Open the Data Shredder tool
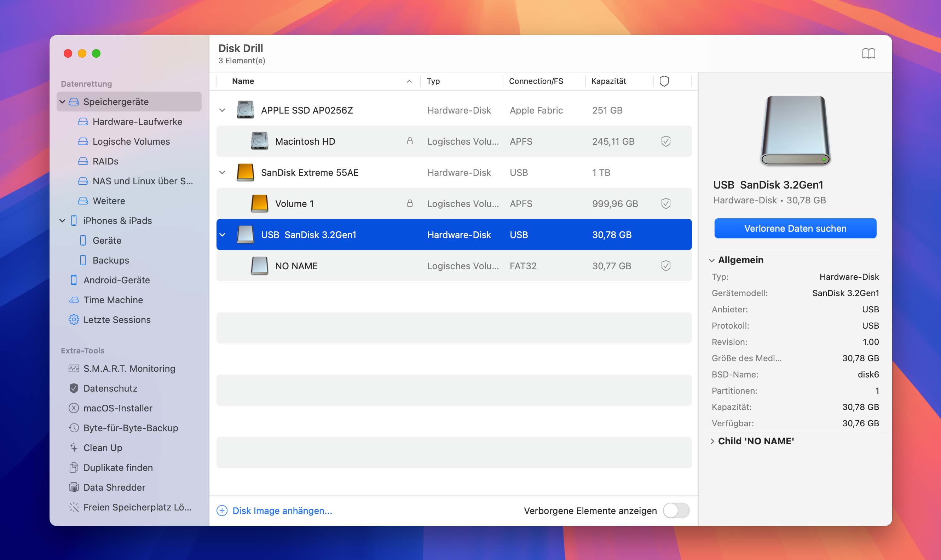Image resolution: width=941 pixels, height=560 pixels. (114, 487)
